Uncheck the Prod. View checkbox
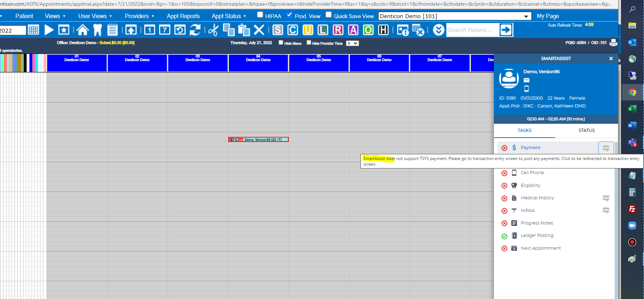Viewport: 644px width, 299px height. tap(290, 15)
